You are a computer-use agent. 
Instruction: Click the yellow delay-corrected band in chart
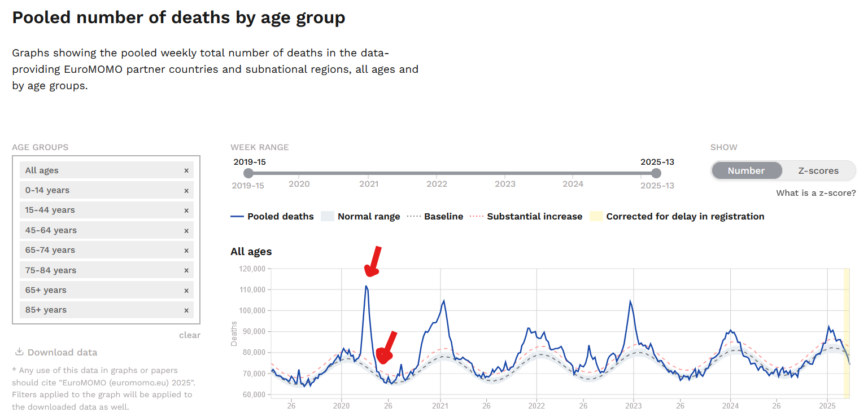click(x=847, y=333)
